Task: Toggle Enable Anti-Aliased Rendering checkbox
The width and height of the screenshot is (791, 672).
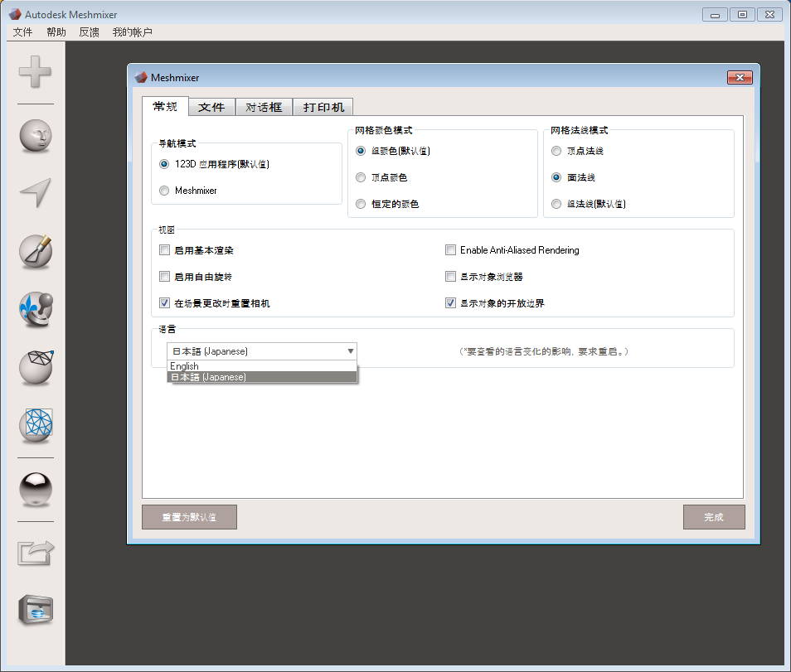Action: click(x=450, y=250)
